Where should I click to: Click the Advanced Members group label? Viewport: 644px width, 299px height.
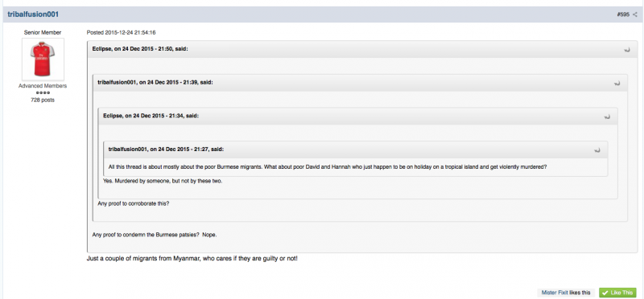43,86
